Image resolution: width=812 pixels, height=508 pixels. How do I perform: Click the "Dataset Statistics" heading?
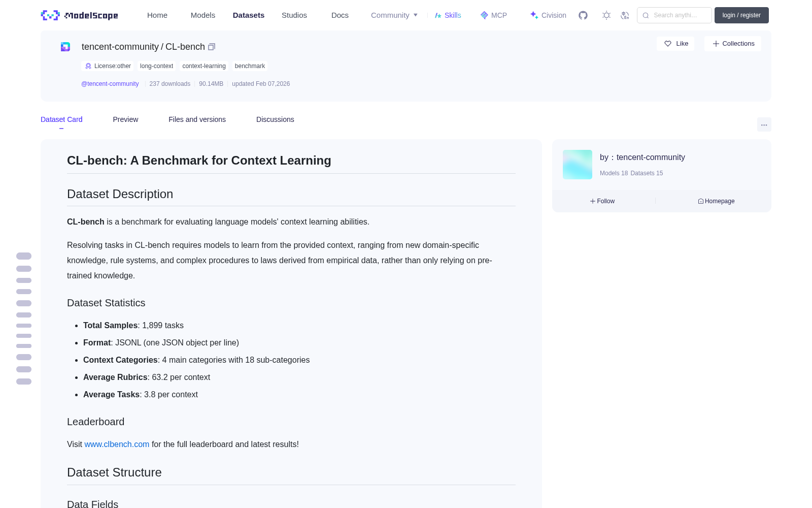coord(106,303)
